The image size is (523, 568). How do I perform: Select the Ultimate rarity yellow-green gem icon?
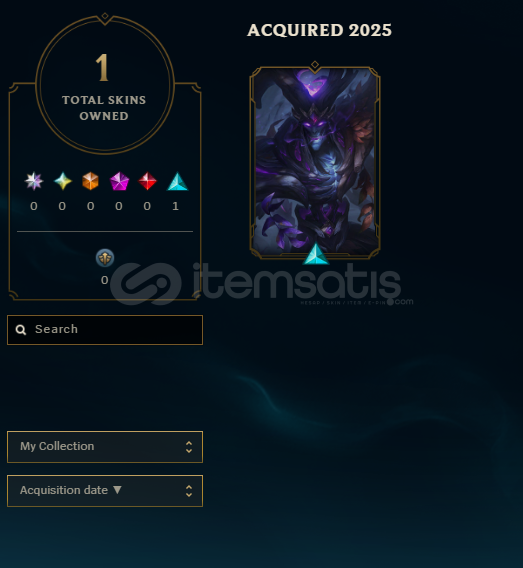pos(63,181)
